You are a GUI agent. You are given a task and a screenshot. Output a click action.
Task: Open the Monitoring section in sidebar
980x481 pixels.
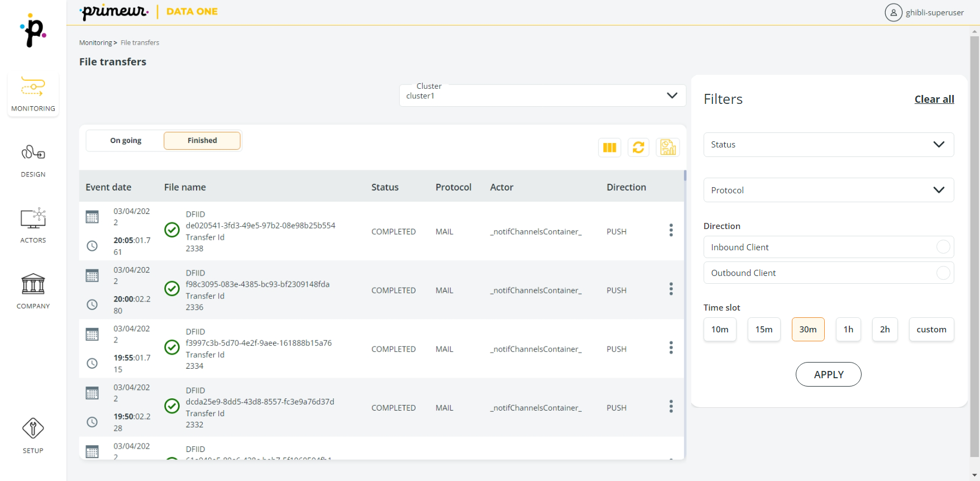[x=33, y=94]
